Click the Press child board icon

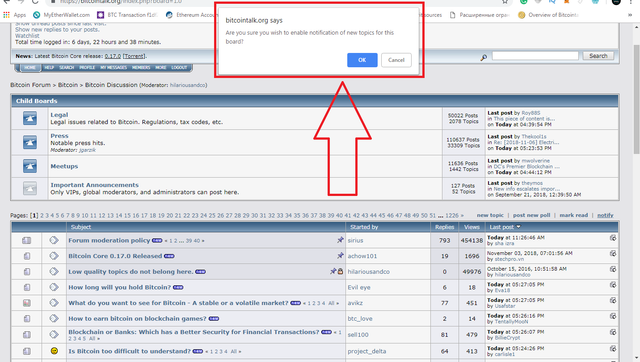point(30,142)
